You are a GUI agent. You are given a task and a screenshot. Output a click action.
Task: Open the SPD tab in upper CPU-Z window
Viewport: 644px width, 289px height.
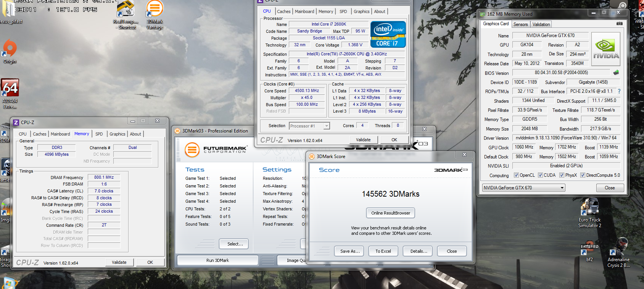[x=343, y=11]
